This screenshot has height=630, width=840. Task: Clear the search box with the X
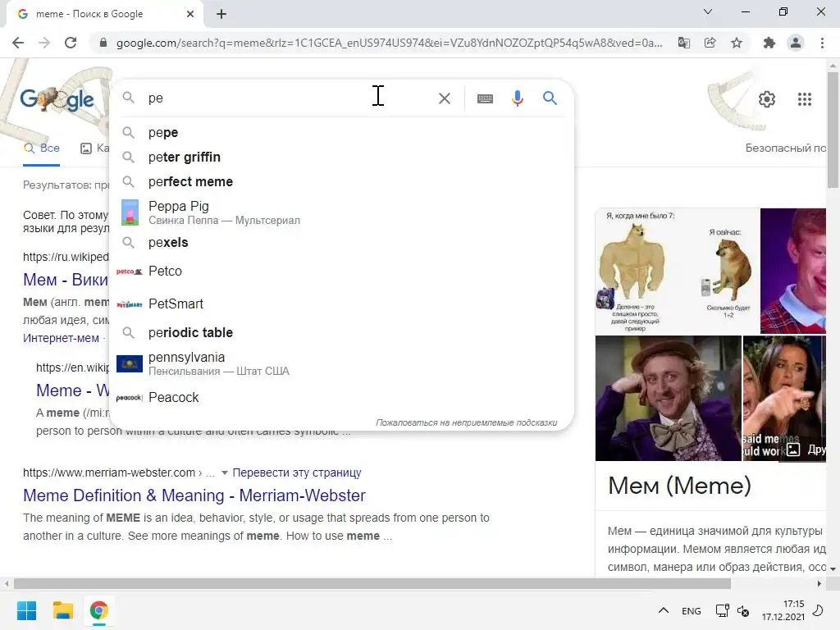[x=445, y=98]
